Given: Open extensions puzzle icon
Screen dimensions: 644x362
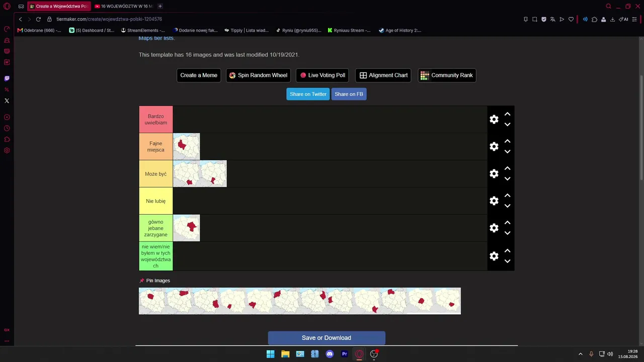Looking at the screenshot, I should click(594, 19).
